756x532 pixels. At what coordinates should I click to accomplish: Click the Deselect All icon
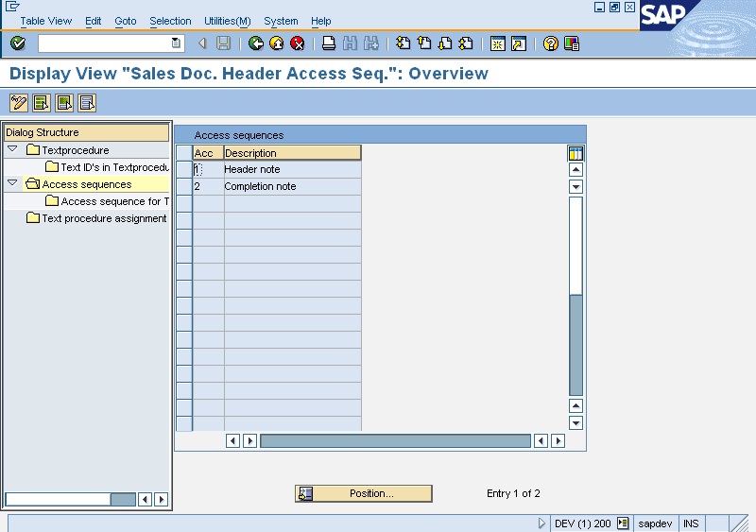click(x=87, y=103)
